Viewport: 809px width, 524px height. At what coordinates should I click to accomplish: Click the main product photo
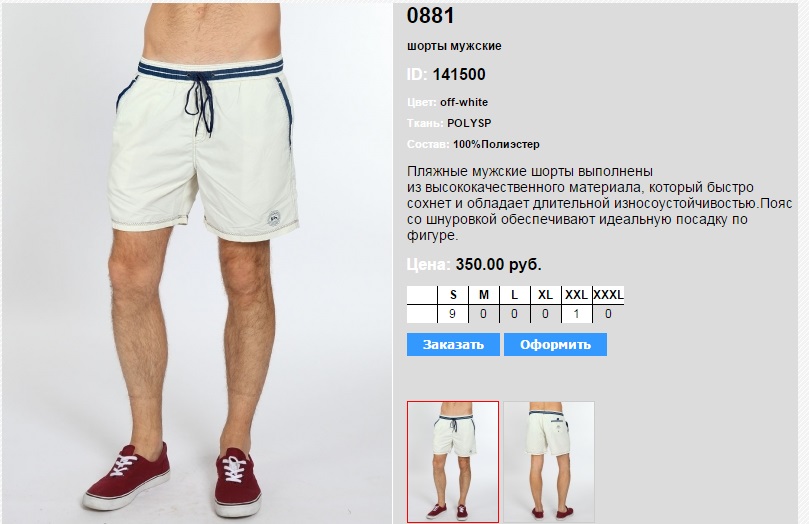197,263
